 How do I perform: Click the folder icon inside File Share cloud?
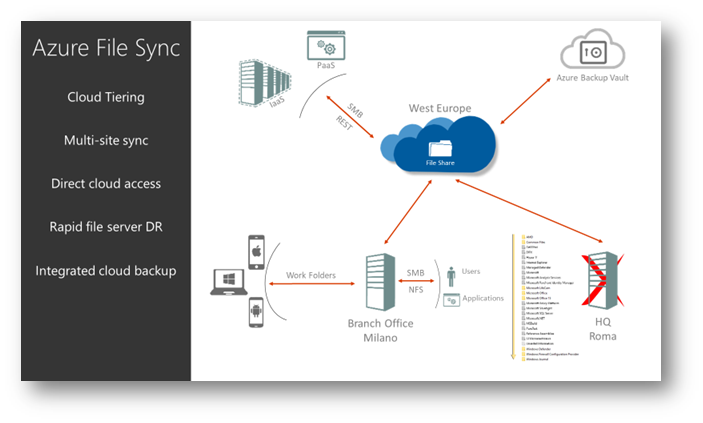[x=440, y=148]
